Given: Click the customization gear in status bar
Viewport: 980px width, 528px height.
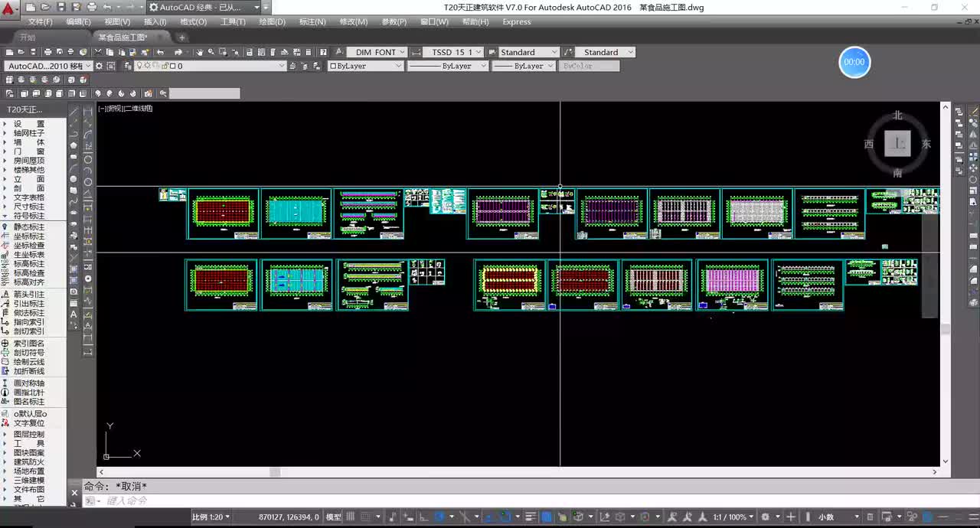Looking at the screenshot, I should tap(766, 517).
